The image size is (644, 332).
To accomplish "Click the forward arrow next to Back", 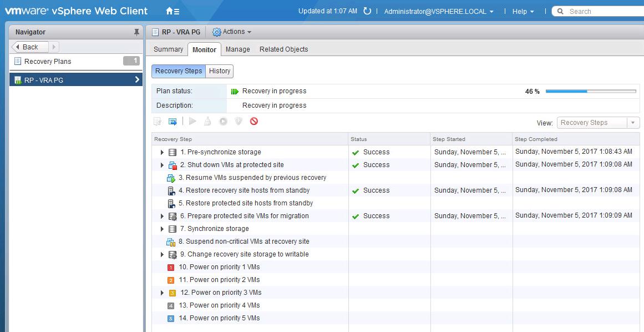I will coord(54,47).
